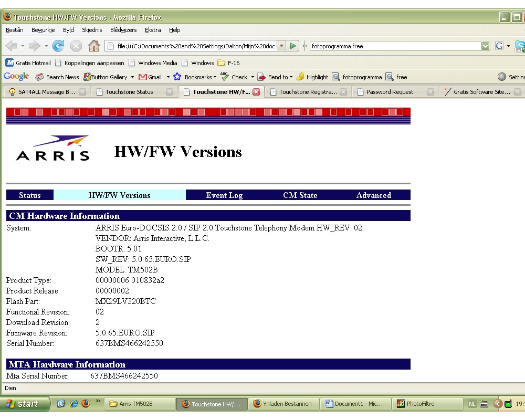Find the word free on the page
Viewport: 525px width, 420px height.
[x=396, y=77]
